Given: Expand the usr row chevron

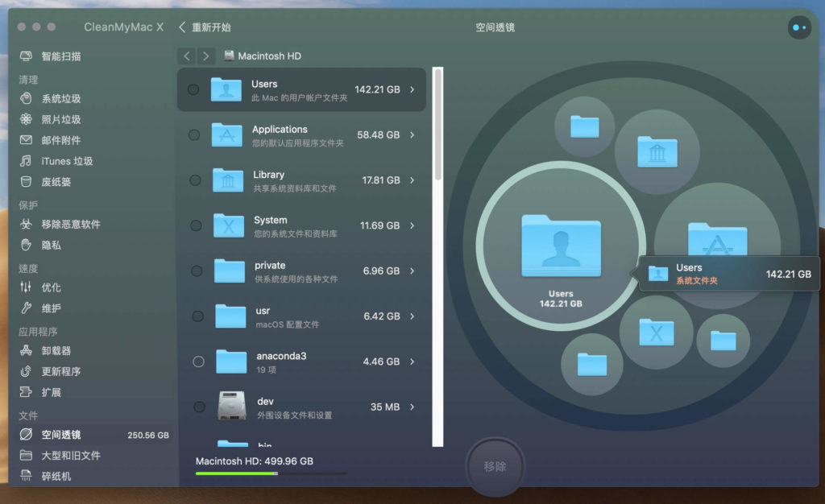Looking at the screenshot, I should [x=412, y=316].
